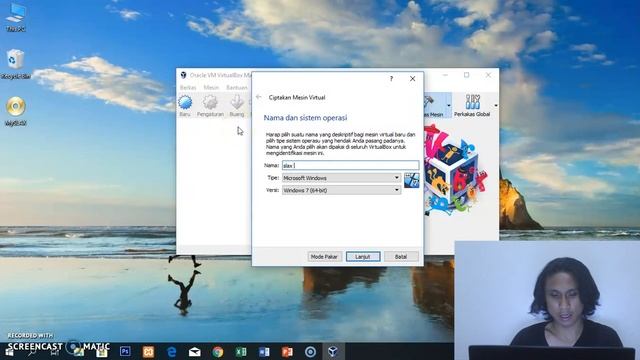The image size is (640, 360).
Task: Open the Tipe dropdown showing Microsoft Windows
Action: (341, 178)
